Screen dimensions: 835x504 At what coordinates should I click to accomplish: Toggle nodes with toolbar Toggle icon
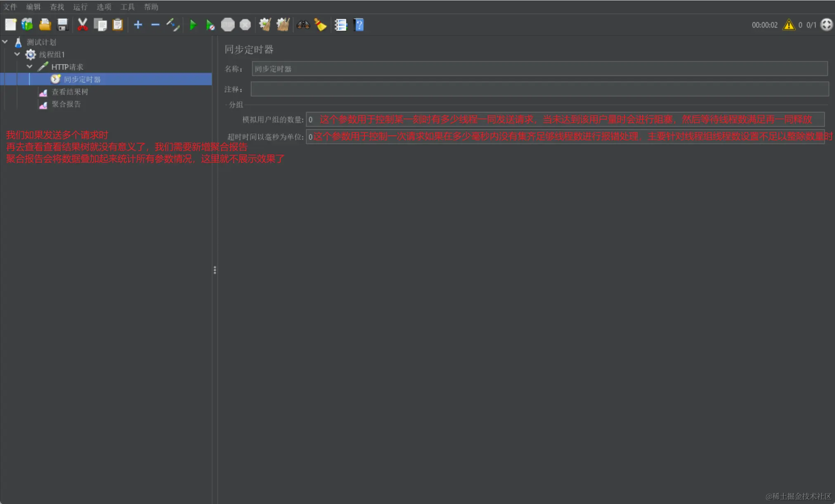point(173,25)
